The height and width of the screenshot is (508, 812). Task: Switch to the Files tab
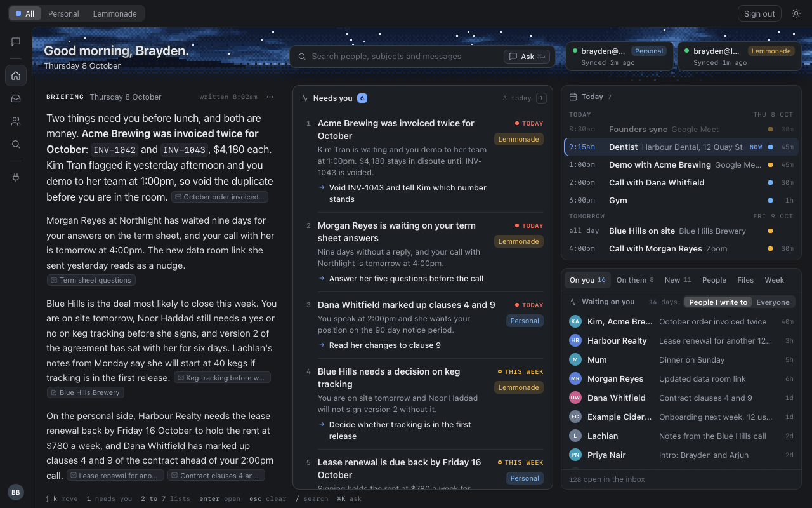(x=745, y=280)
